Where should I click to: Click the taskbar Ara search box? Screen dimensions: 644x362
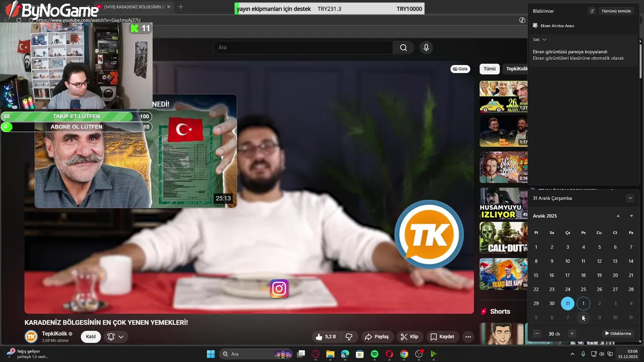coord(257,354)
